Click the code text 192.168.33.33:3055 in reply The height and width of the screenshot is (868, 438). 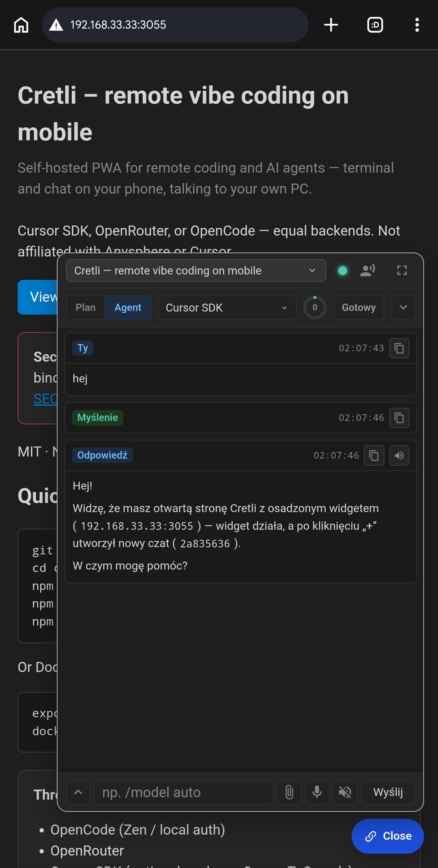coord(137,526)
